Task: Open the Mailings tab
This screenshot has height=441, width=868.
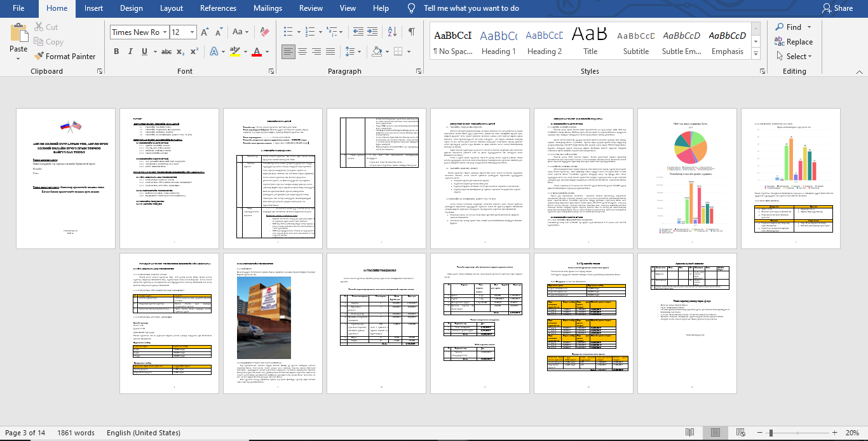Action: (x=267, y=8)
